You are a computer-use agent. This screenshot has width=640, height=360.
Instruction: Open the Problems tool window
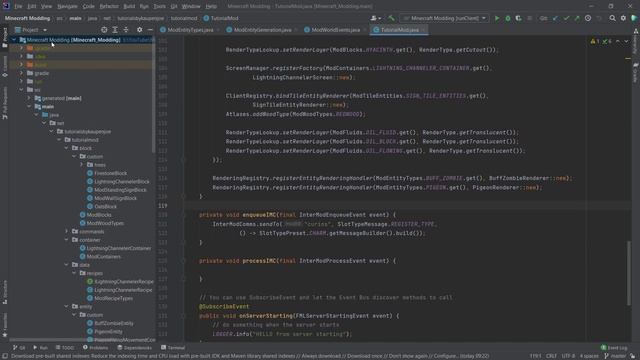tap(96, 348)
